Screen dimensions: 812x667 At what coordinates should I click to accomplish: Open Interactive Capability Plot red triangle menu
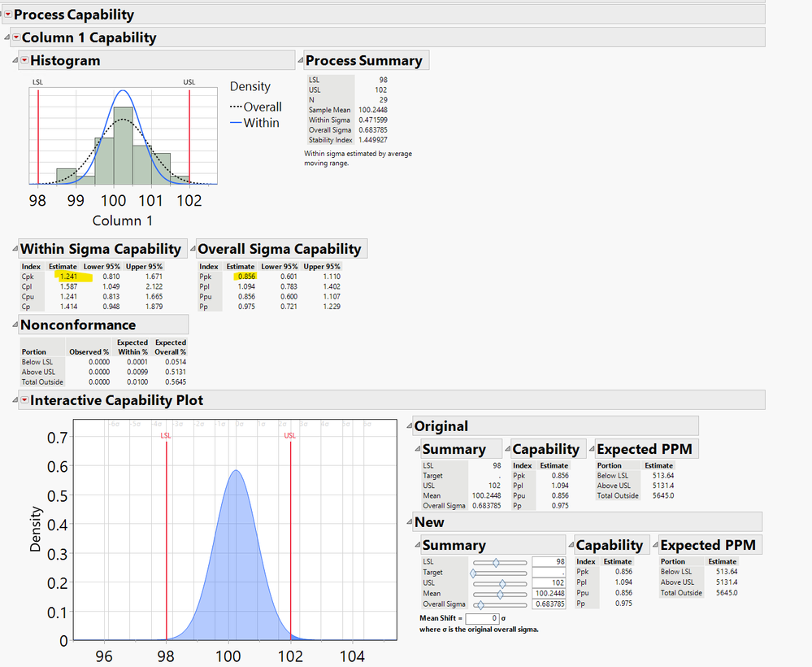pyautogui.click(x=24, y=399)
